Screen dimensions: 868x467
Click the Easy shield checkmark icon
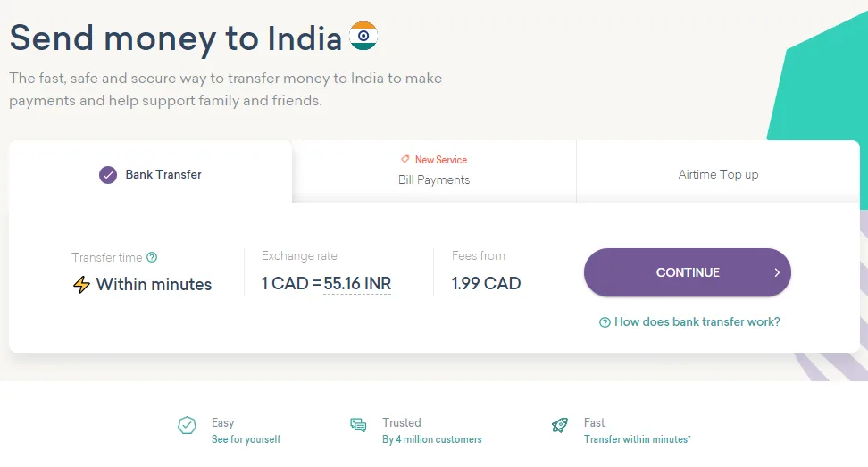click(187, 426)
